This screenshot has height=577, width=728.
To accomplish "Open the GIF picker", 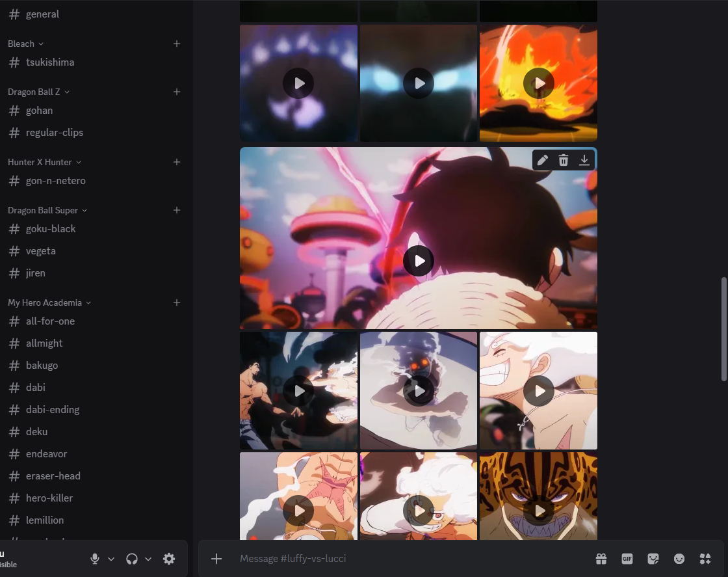I will pos(627,559).
